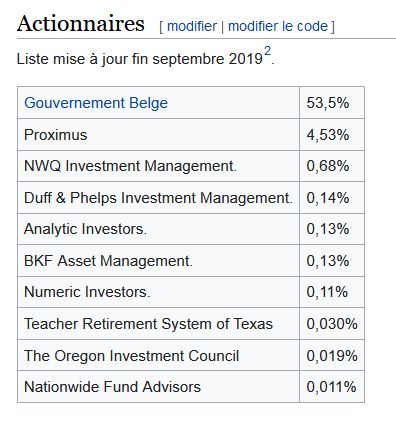Screen dimensions: 396x421
Task: Select the 0,68% value cell
Action: point(332,166)
